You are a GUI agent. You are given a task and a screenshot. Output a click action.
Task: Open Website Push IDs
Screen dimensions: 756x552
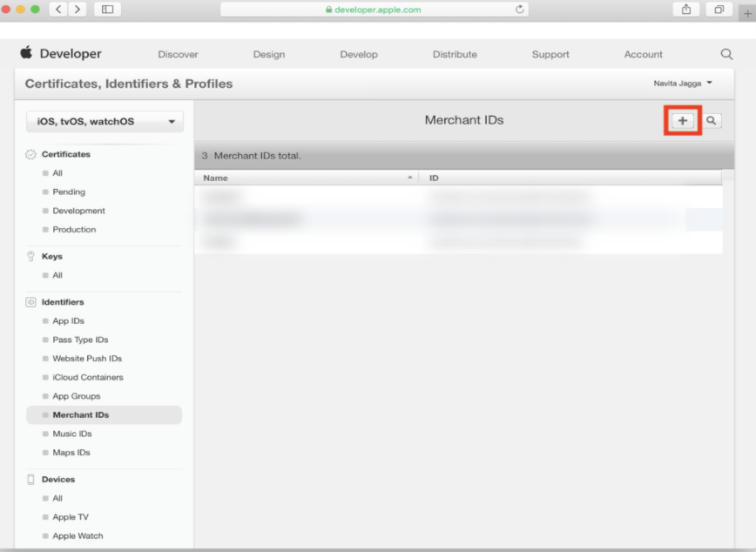pos(87,359)
